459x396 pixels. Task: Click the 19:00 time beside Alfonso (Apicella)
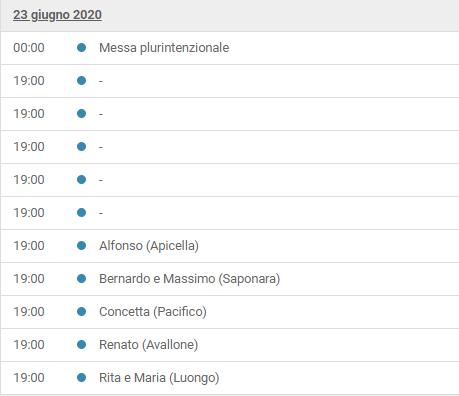pos(29,246)
